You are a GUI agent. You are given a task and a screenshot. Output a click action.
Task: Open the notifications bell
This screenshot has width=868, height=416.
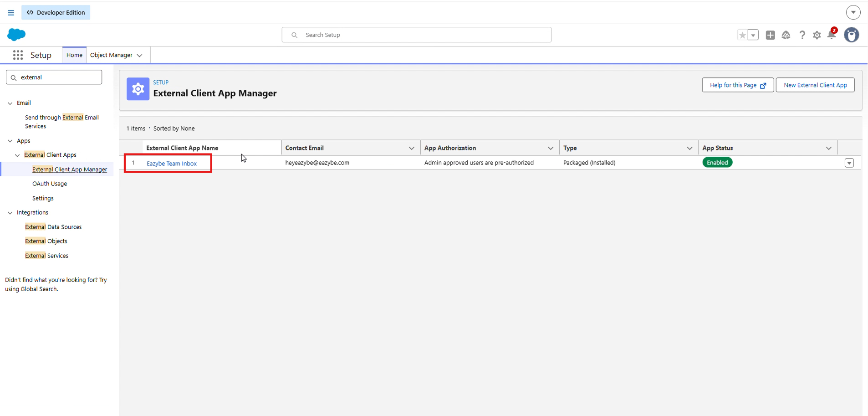(x=832, y=35)
